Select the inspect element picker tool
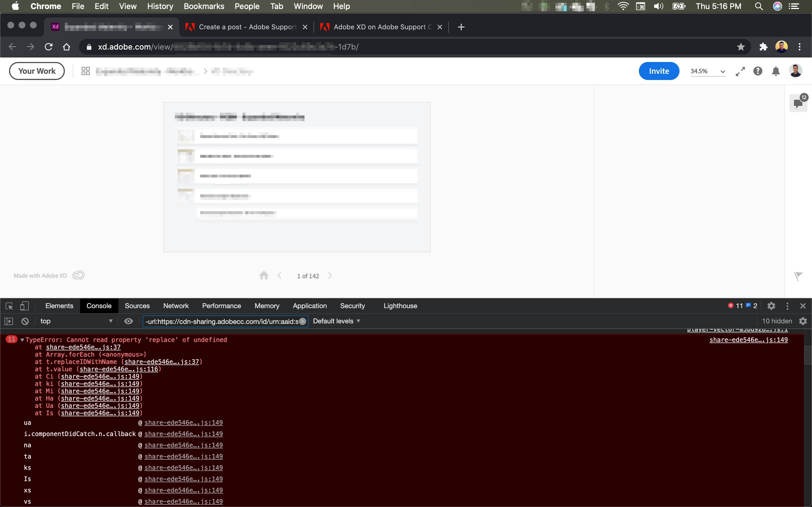The image size is (812, 507). coord(9,306)
